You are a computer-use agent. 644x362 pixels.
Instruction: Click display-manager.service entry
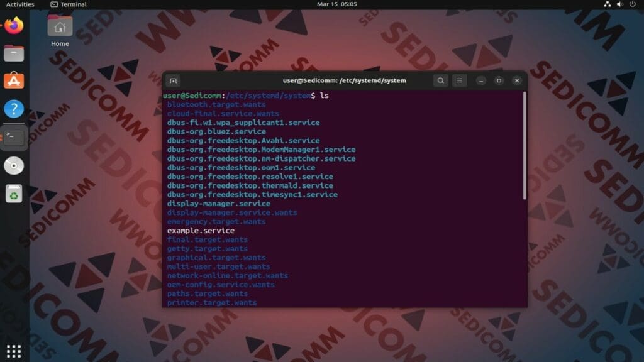coord(218,204)
